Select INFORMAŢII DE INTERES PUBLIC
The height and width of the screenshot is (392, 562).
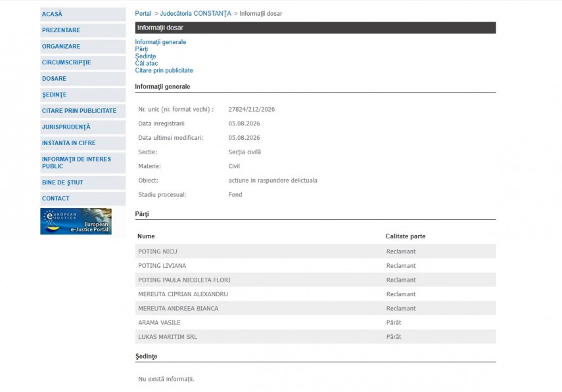(x=83, y=163)
